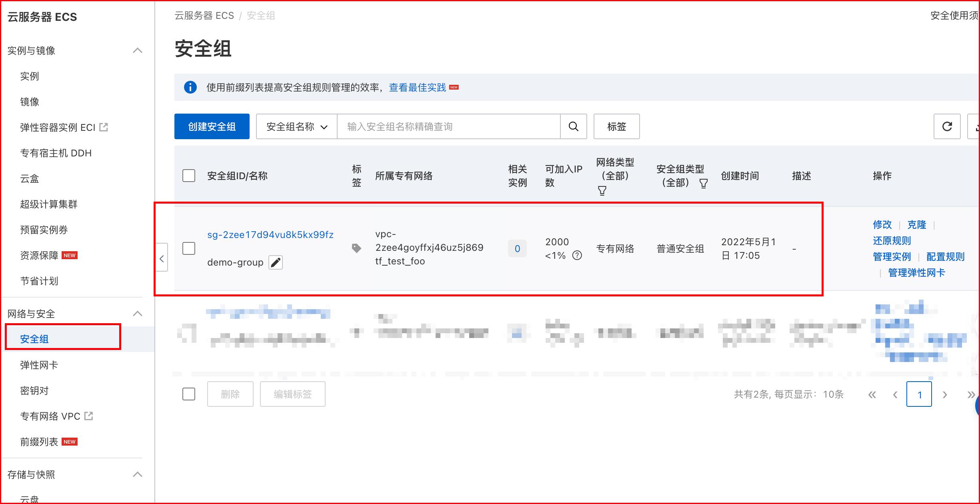Click 管理弹性网卡 for demo-group
The image size is (980, 504).
[x=917, y=272]
